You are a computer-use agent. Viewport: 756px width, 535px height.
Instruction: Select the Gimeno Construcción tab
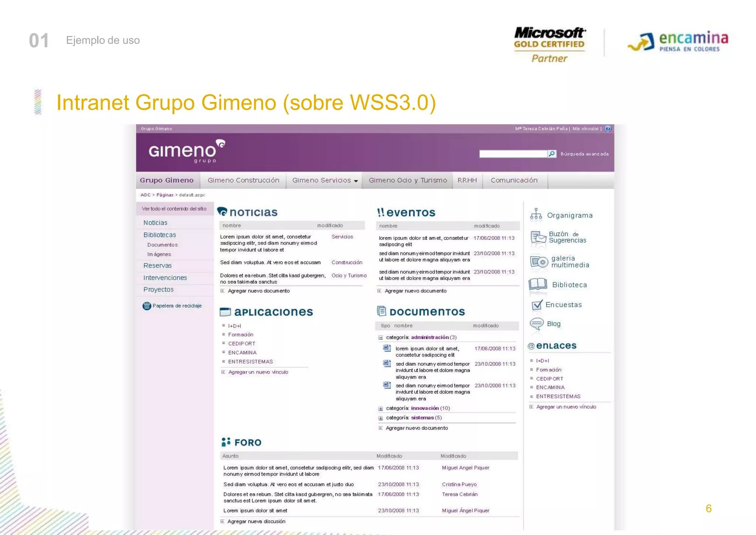point(243,180)
